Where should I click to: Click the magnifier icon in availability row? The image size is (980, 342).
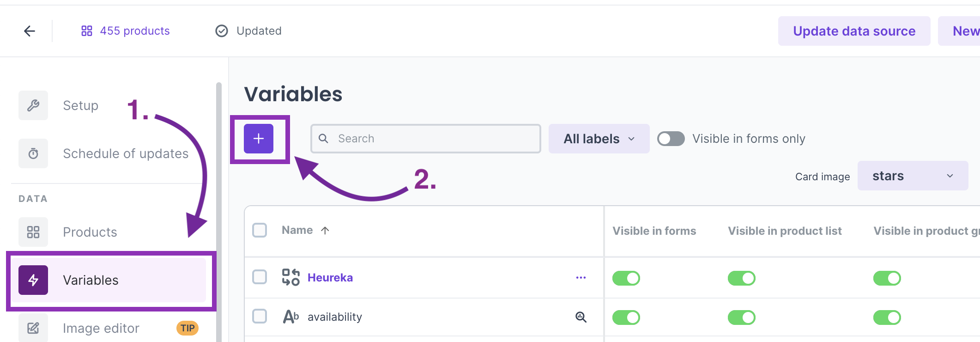click(x=581, y=317)
